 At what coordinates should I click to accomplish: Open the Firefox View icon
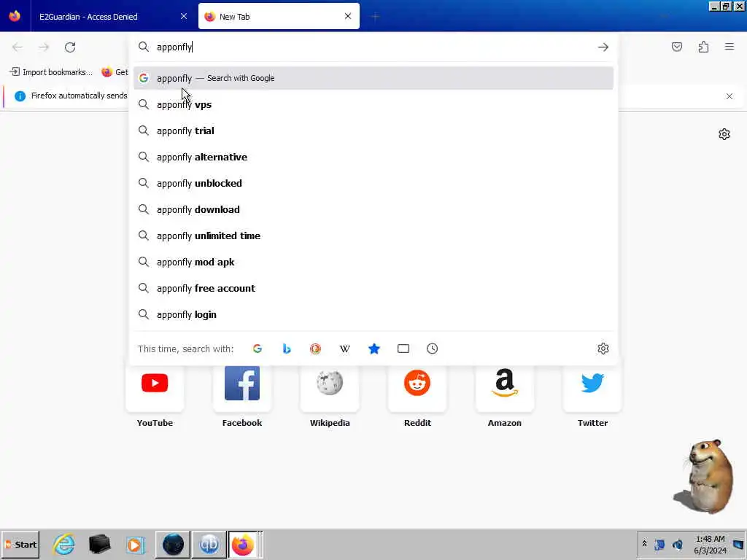pyautogui.click(x=15, y=16)
